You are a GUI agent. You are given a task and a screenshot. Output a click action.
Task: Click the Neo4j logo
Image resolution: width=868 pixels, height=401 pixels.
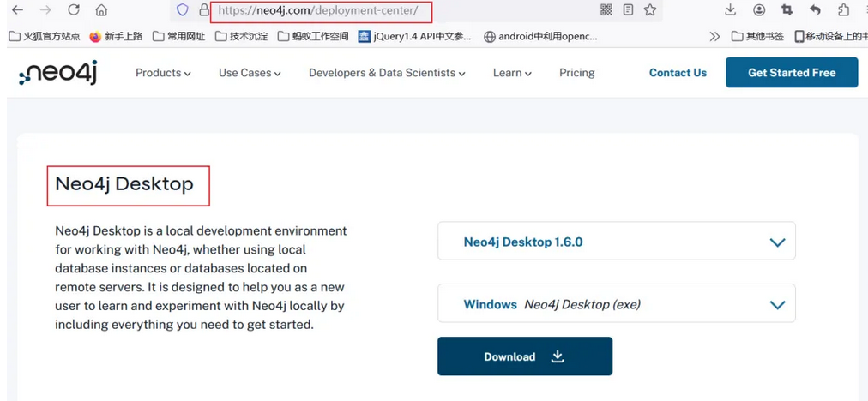coord(58,73)
